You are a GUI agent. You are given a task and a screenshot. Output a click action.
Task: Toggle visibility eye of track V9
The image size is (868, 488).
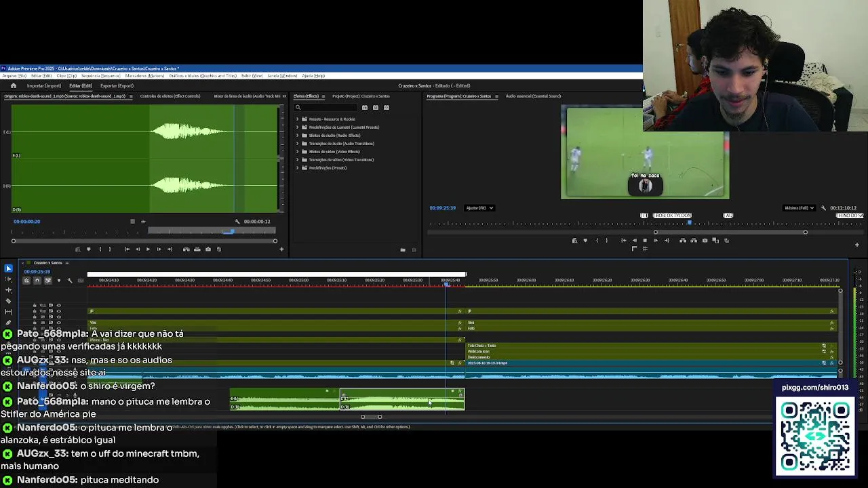(59, 317)
